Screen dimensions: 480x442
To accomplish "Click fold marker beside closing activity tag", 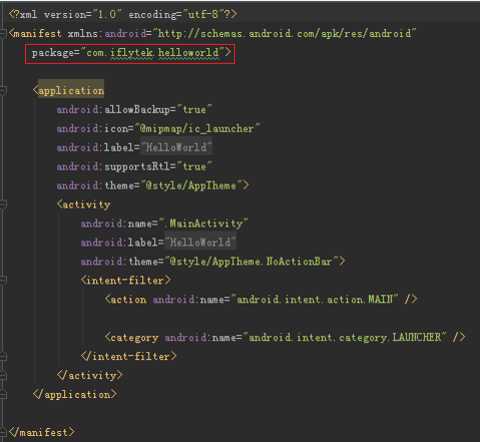I will click(3, 375).
